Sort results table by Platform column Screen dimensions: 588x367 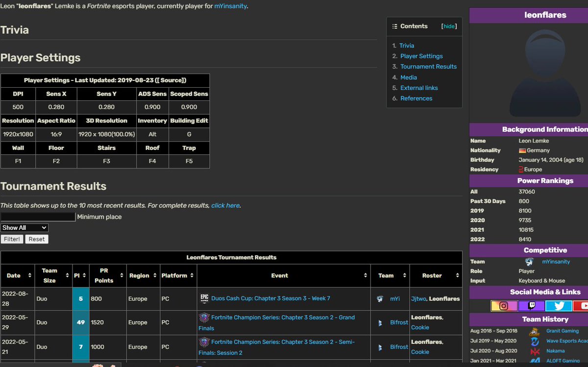click(192, 276)
